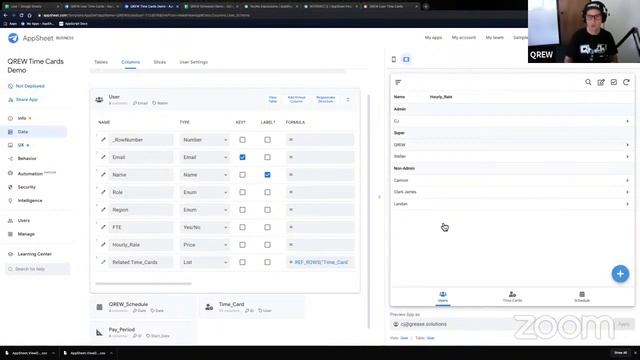The width and height of the screenshot is (640, 360).
Task: Click the Share App link
Action: point(27,100)
